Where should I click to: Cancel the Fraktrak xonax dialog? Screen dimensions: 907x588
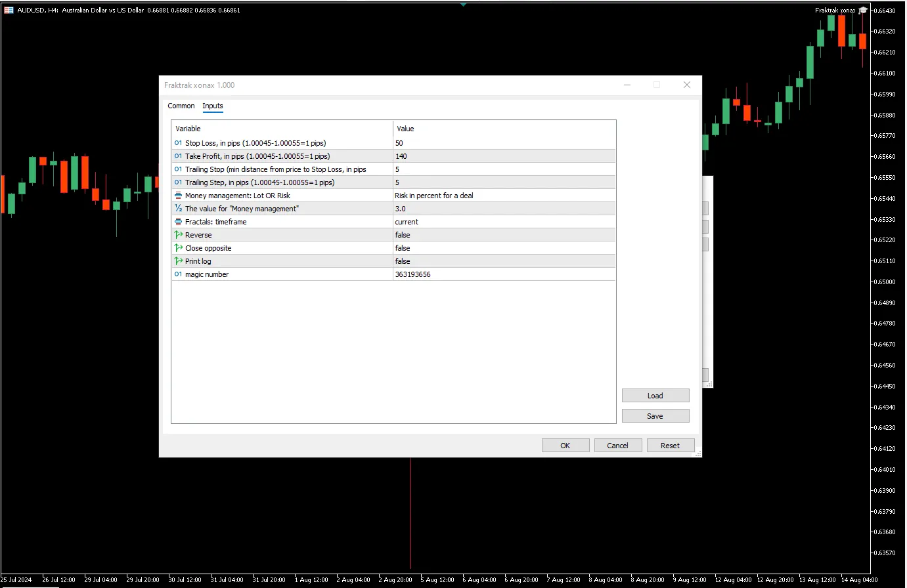(x=618, y=446)
